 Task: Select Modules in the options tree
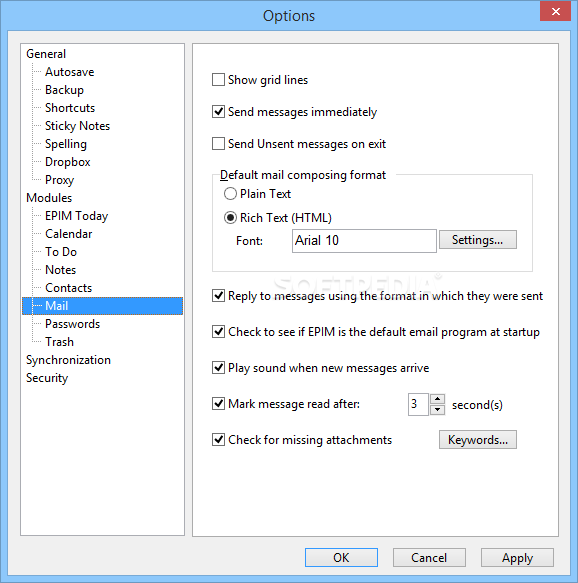click(x=49, y=198)
